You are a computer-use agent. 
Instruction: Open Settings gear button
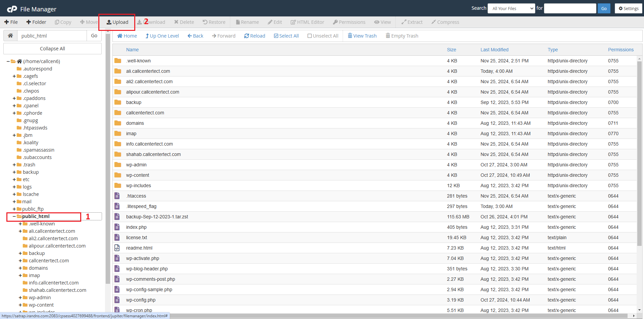point(629,8)
